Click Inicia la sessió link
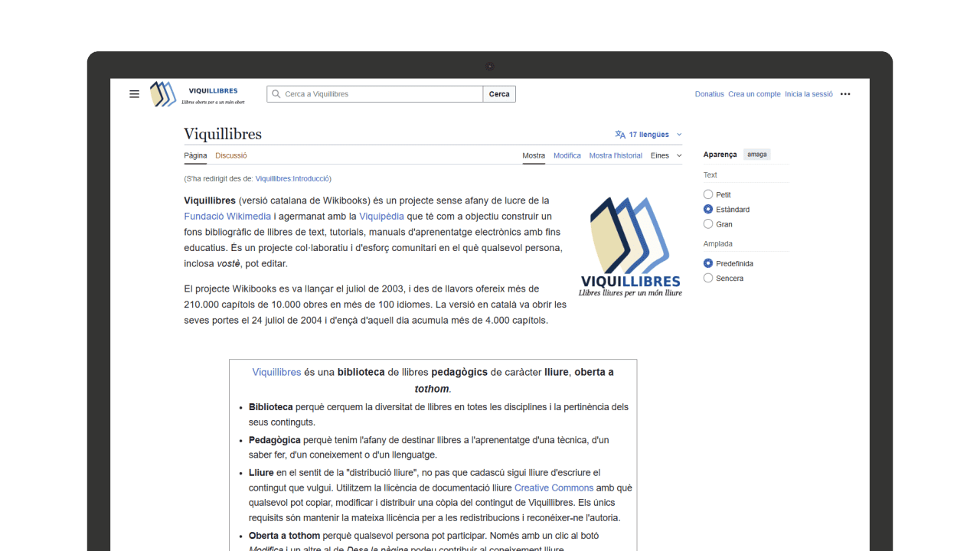This screenshot has width=980, height=551. pyautogui.click(x=808, y=94)
